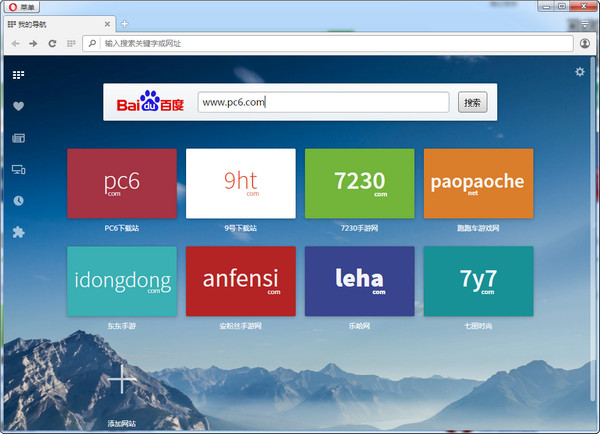Open the tab list menu icon

click(585, 24)
